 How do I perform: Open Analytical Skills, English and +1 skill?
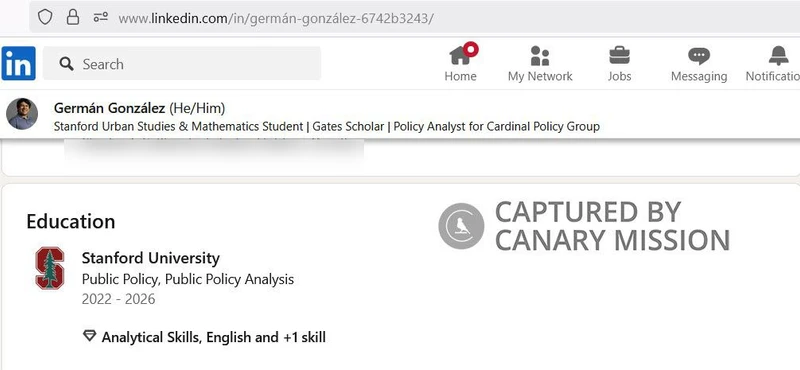(x=213, y=337)
